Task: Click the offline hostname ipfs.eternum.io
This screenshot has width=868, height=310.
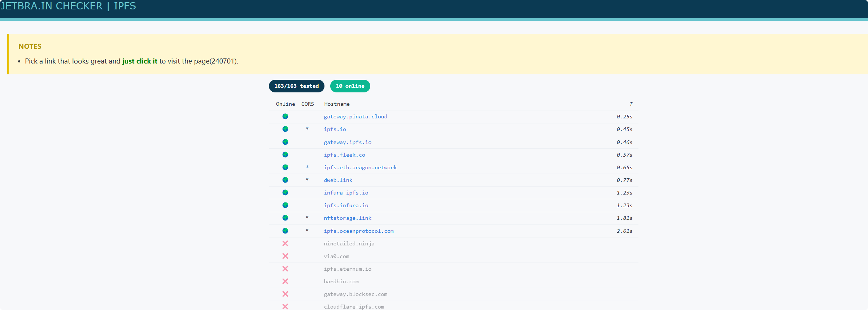Action: pyautogui.click(x=348, y=269)
